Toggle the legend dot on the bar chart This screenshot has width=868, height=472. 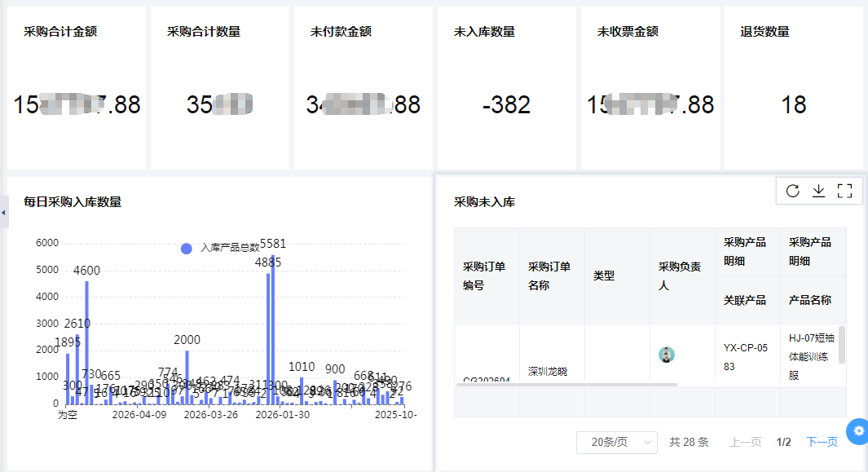click(x=186, y=248)
